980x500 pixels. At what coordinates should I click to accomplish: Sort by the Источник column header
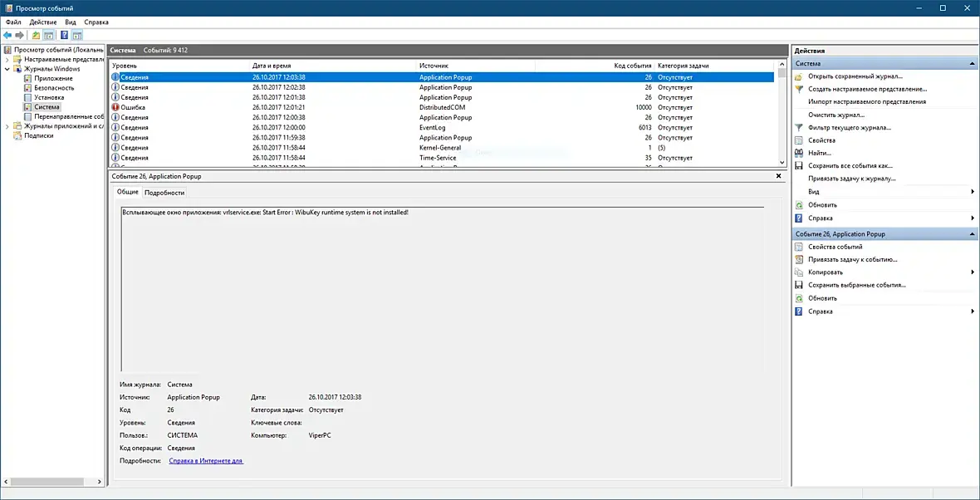point(476,66)
